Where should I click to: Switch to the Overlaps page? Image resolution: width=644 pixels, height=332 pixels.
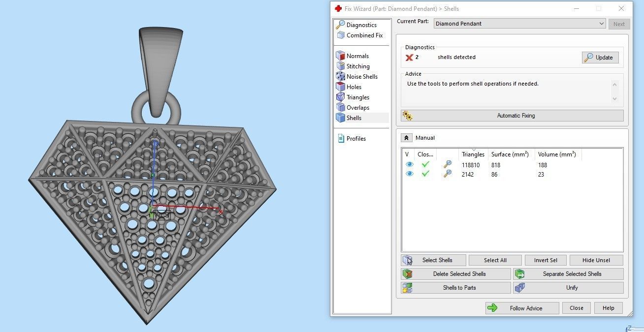[357, 108]
